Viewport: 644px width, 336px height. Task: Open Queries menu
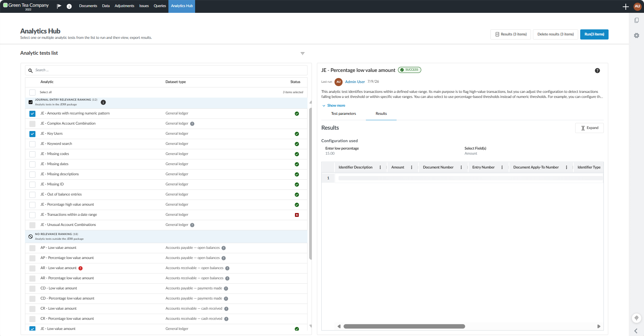pos(160,6)
